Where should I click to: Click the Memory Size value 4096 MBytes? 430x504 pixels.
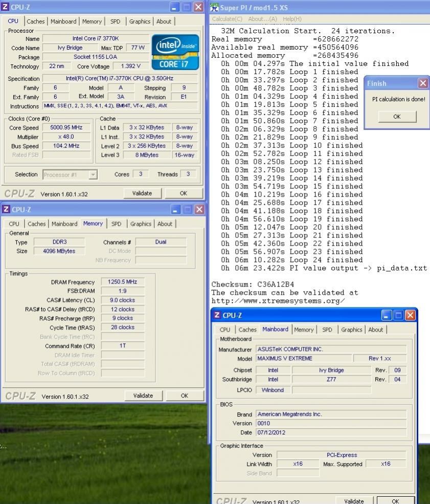pos(59,251)
